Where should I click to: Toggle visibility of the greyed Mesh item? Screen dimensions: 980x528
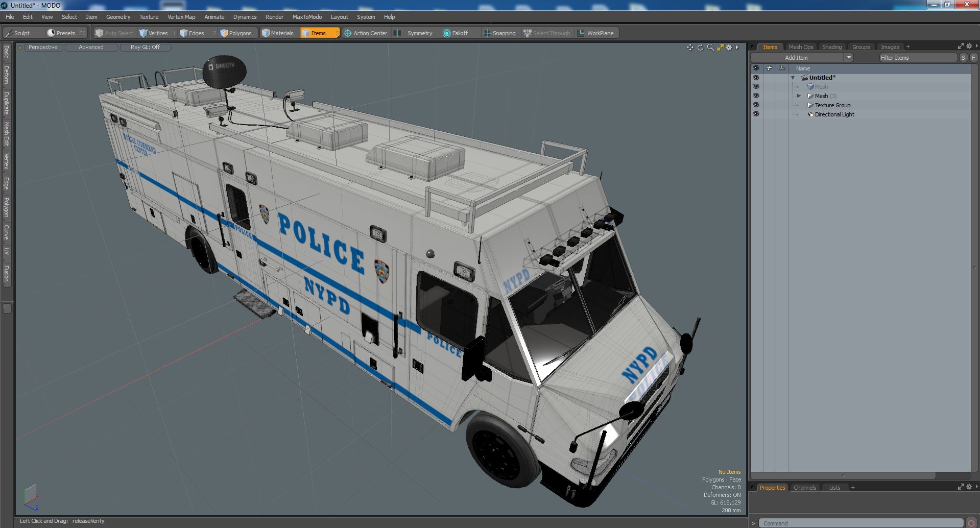click(x=756, y=87)
